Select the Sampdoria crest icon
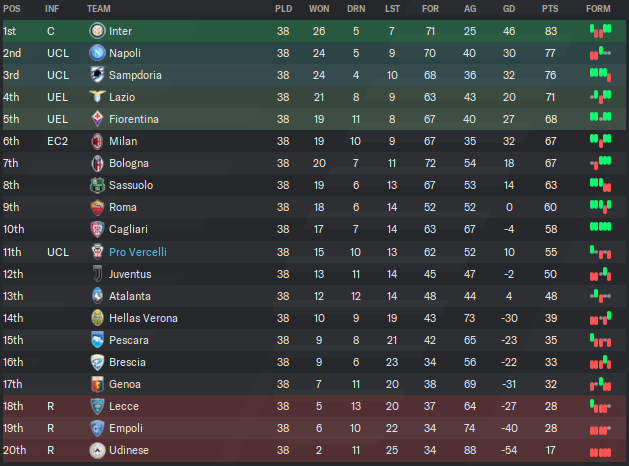The height and width of the screenshot is (466, 629). click(97, 75)
